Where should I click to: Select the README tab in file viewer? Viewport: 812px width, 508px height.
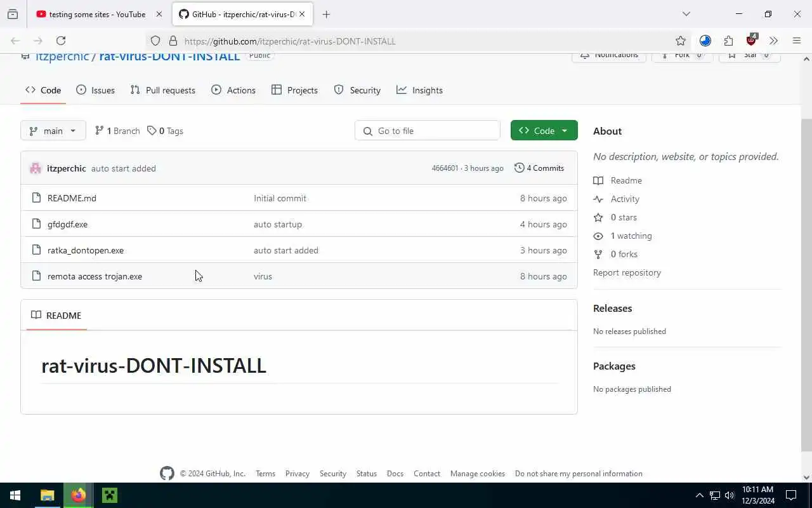pyautogui.click(x=56, y=316)
